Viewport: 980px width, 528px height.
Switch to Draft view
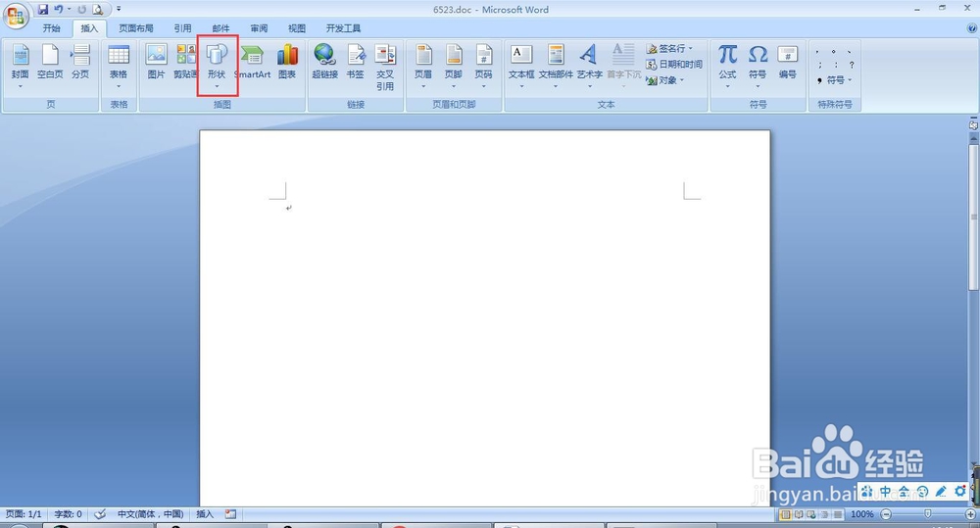click(x=838, y=513)
